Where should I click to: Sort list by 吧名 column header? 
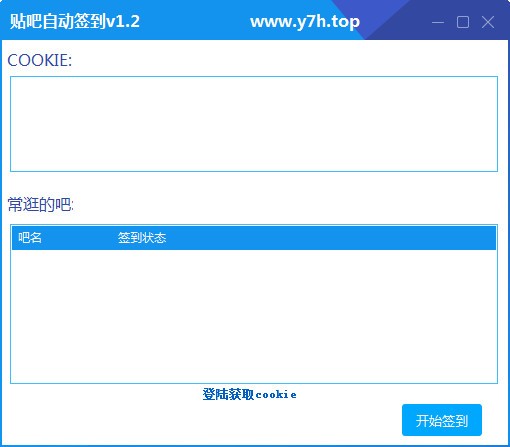(30, 238)
